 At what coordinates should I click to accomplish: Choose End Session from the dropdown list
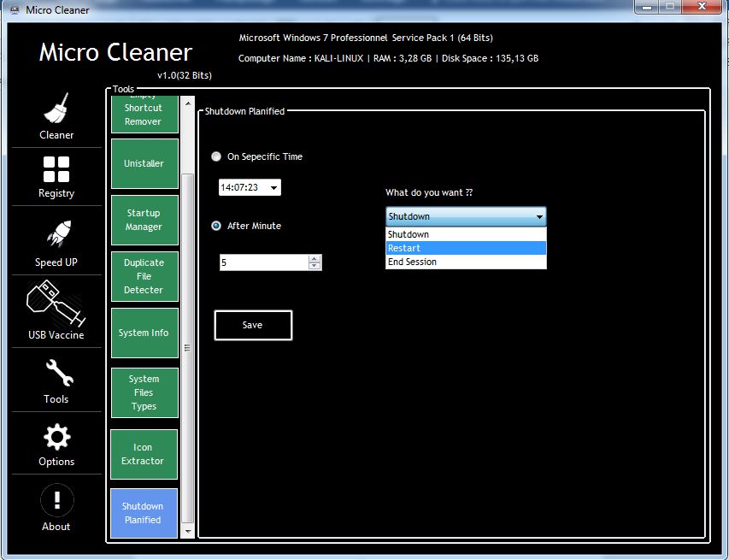click(x=466, y=262)
